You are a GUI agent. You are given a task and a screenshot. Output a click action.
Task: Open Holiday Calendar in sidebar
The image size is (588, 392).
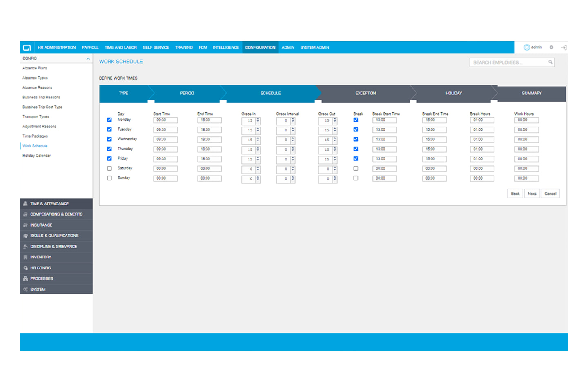pos(37,156)
